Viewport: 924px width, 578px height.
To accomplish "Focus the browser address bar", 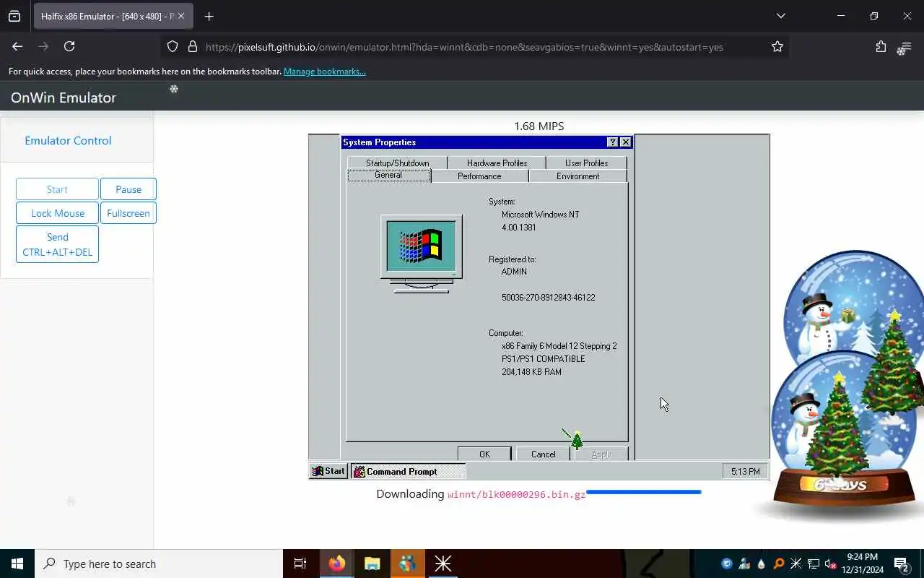I will point(464,47).
